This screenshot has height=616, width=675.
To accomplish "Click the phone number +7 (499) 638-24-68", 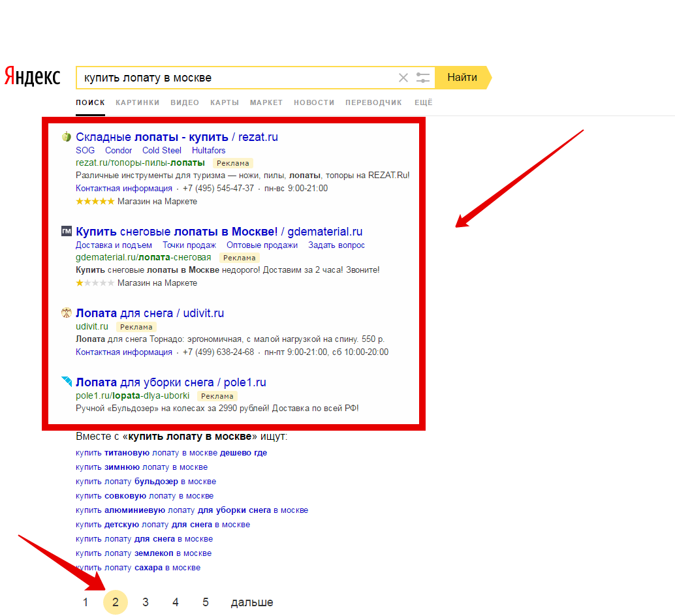I will pos(218,352).
